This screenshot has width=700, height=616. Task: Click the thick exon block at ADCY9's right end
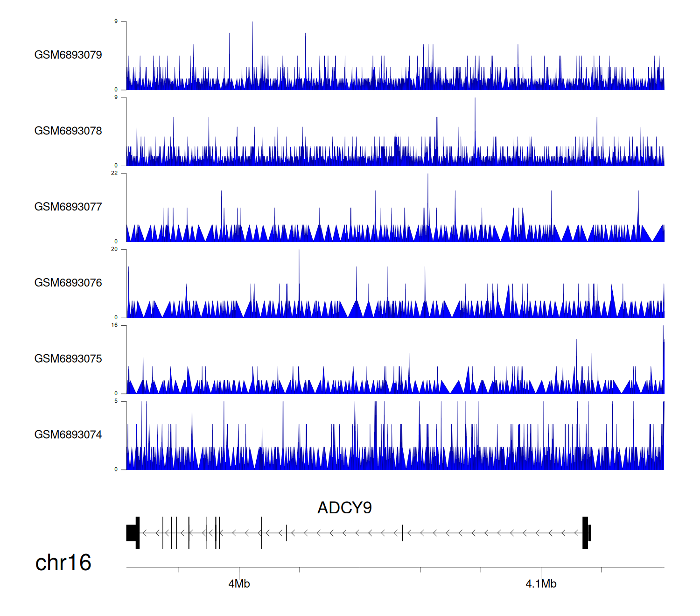tap(586, 533)
